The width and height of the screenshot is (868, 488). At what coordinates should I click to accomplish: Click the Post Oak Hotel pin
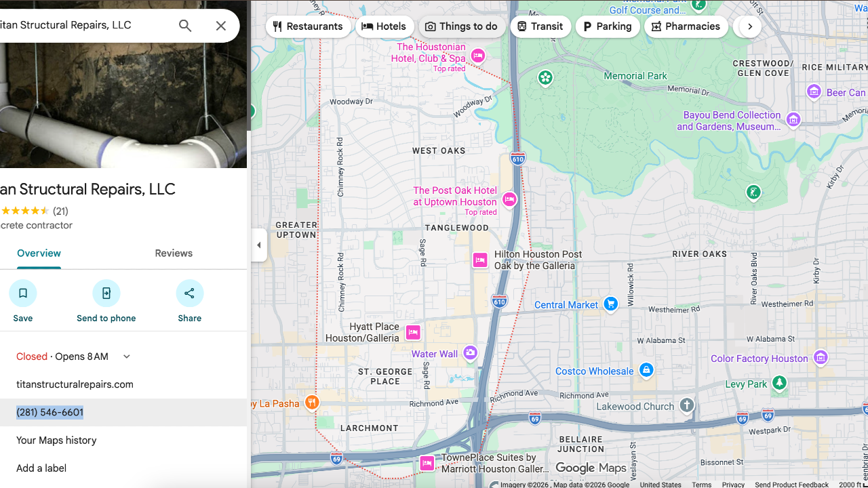pyautogui.click(x=509, y=199)
